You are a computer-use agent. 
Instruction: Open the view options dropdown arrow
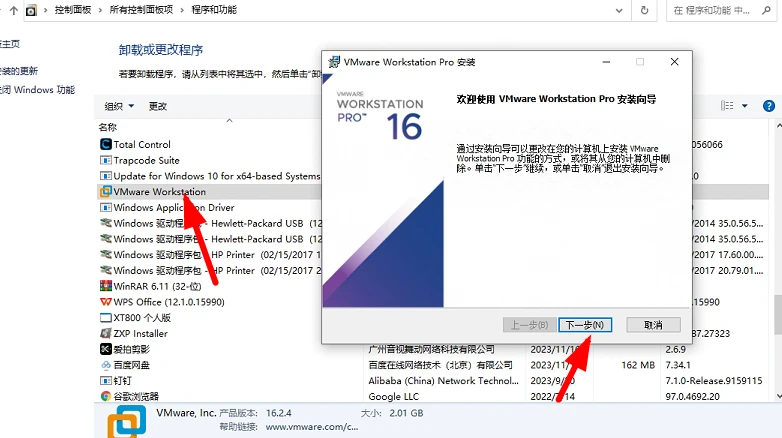(745, 106)
